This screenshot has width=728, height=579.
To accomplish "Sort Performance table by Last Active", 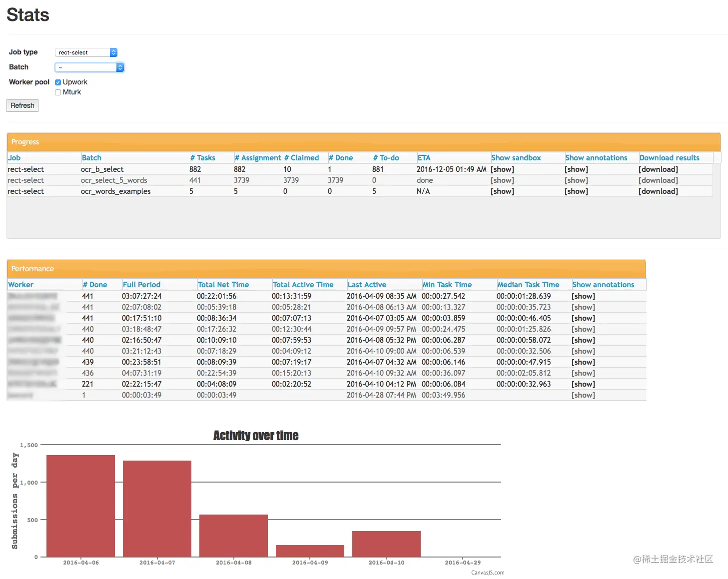I will point(367,284).
